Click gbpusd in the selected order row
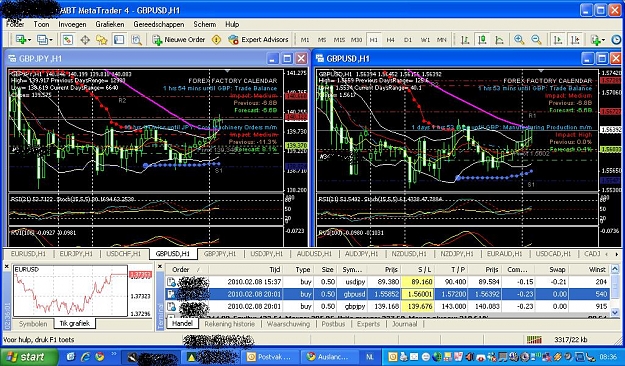Screen dimensions: 625x366 [x=354, y=294]
